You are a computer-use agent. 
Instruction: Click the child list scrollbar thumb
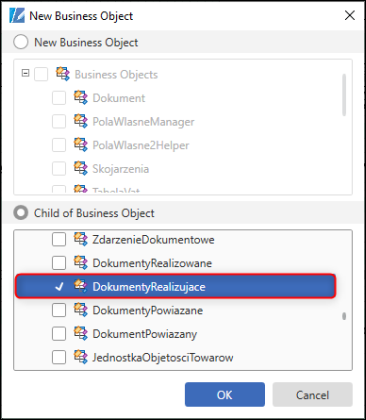click(x=344, y=316)
